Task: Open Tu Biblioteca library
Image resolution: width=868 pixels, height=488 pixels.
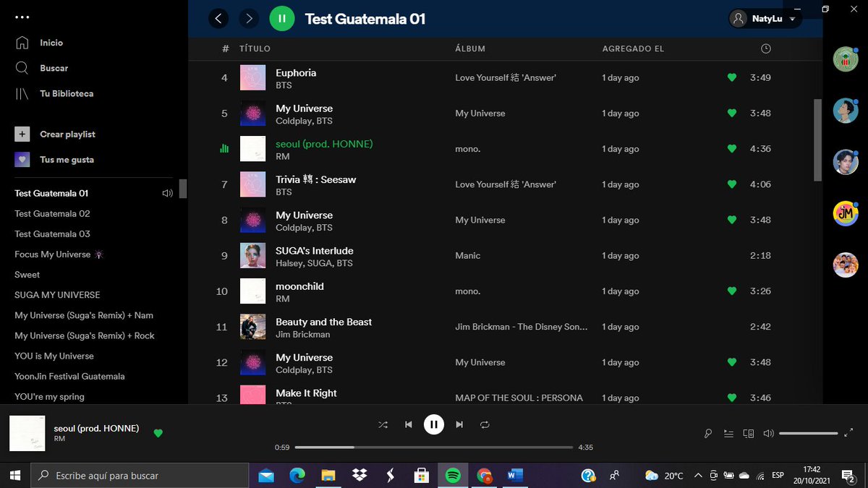Action: 54,93
